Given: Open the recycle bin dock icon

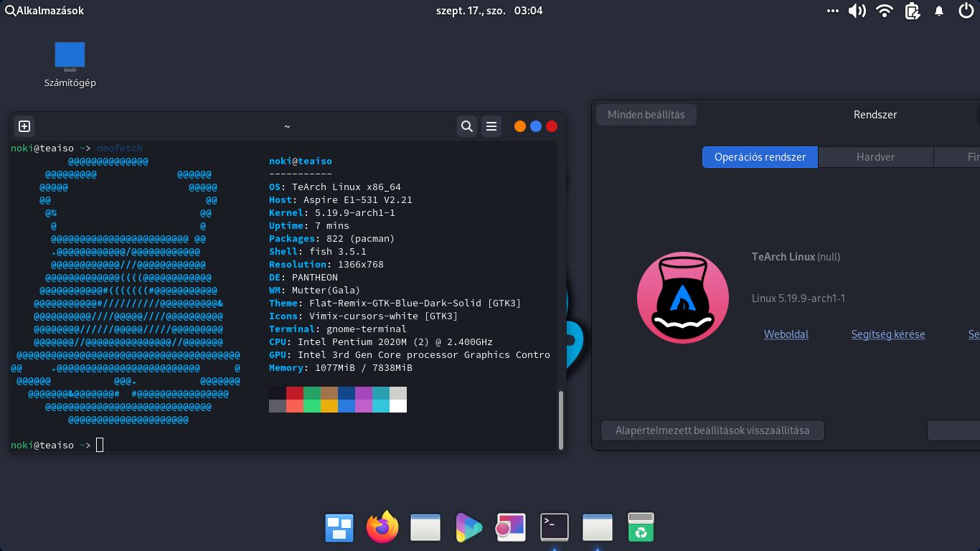Looking at the screenshot, I should (x=641, y=527).
